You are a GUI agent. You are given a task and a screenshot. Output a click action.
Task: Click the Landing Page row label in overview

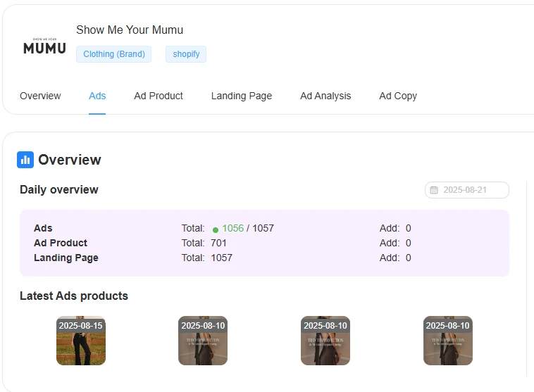point(66,258)
